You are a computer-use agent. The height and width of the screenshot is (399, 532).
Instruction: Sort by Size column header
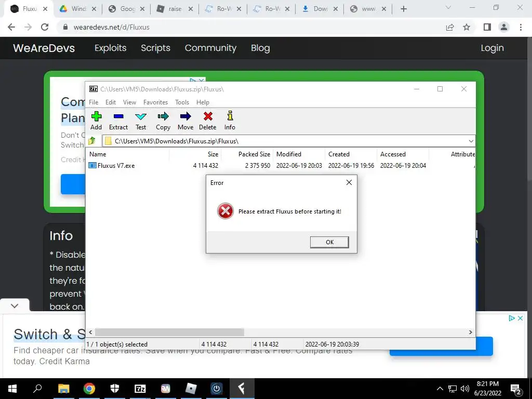coord(195,154)
